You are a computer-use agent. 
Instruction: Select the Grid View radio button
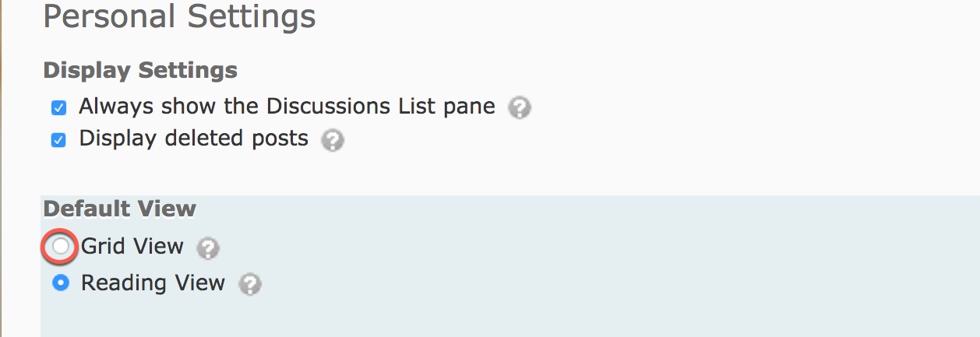pyautogui.click(x=61, y=247)
